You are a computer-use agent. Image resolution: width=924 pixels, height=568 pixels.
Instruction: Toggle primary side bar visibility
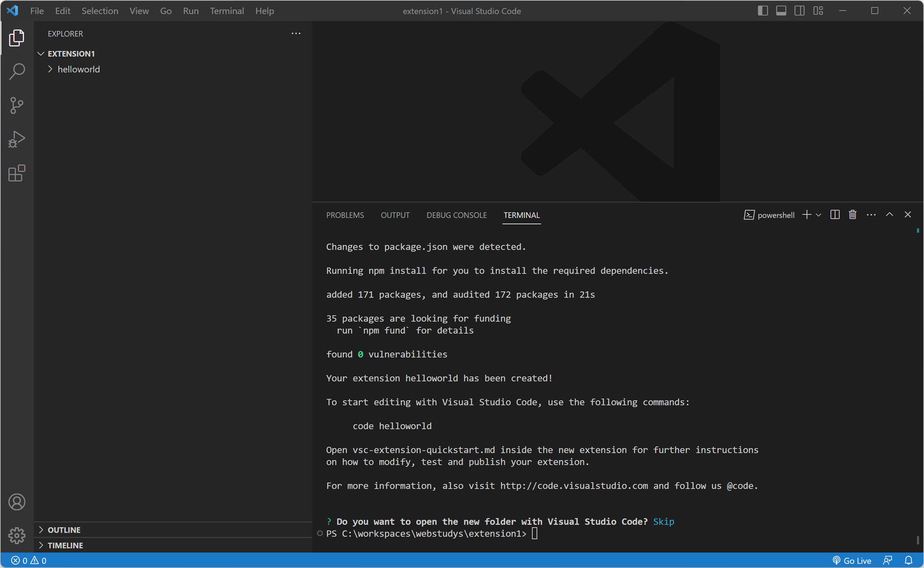pyautogui.click(x=762, y=11)
